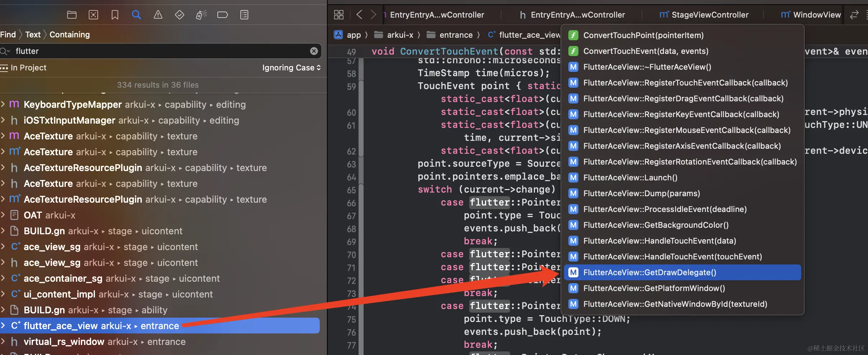Click the flutter_ace_view breadcrumb file

coord(524,35)
